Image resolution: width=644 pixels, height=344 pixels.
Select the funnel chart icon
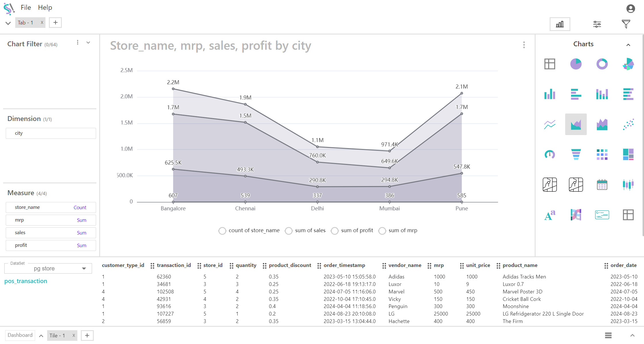(x=576, y=154)
